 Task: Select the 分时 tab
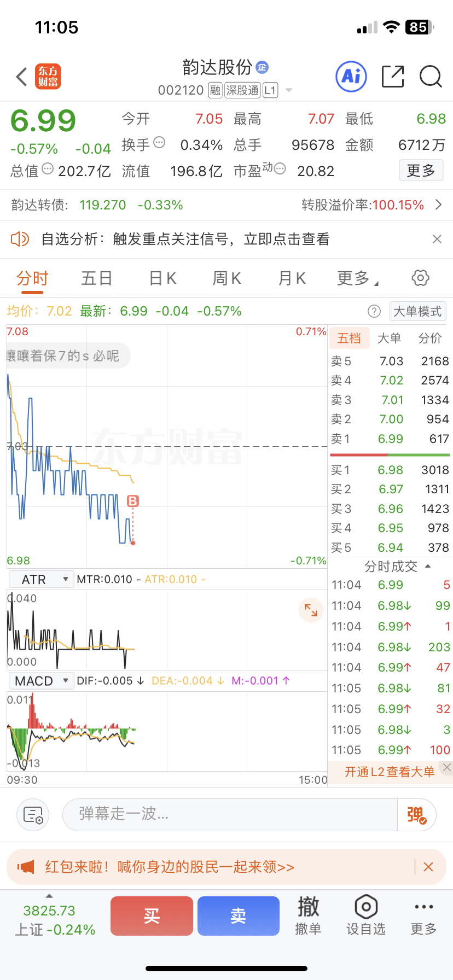(x=32, y=278)
